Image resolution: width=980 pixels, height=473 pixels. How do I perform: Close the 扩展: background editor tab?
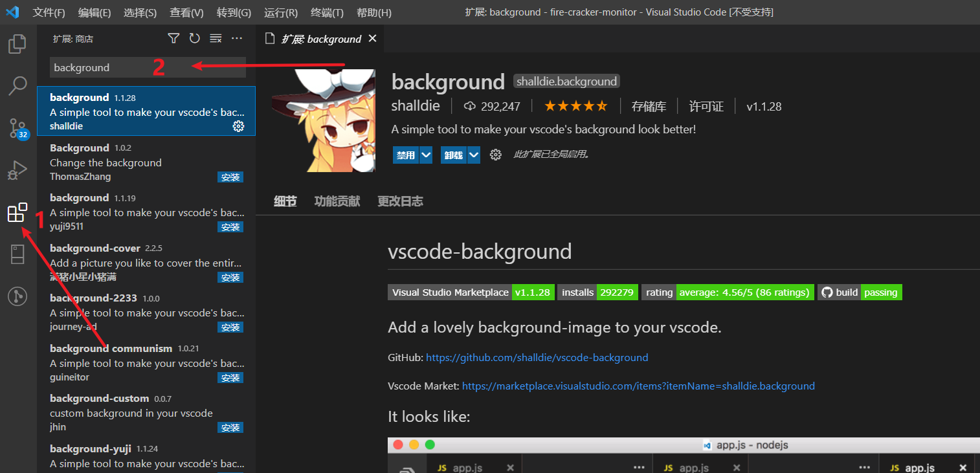click(372, 39)
